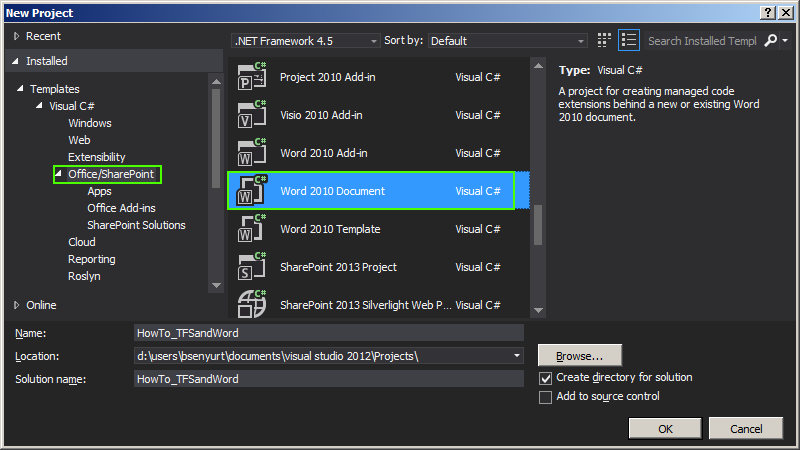Open the Sort by dropdown
800x450 pixels.
pos(507,41)
